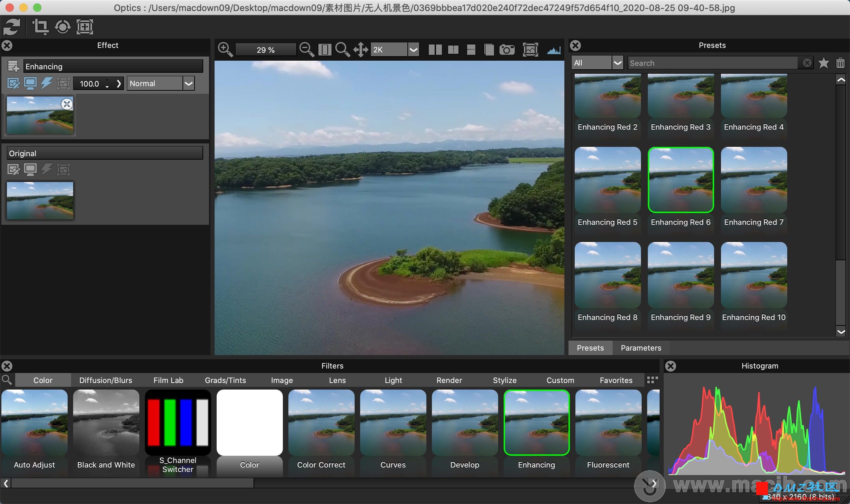Select the magnifier zoom tool
This screenshot has width=850, height=504.
click(x=342, y=50)
